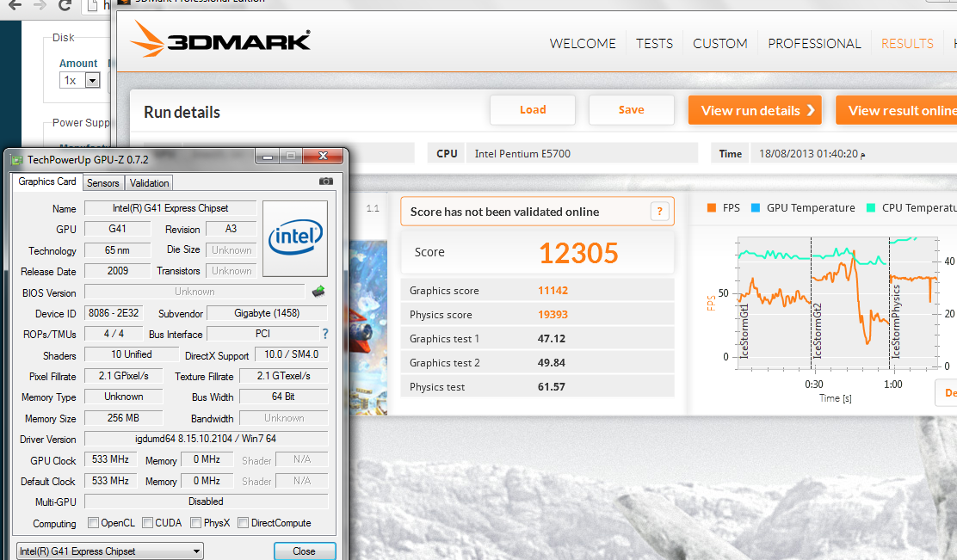Open the Disk Amount 1x dropdown
Screen dimensions: 957x560
tap(80, 80)
